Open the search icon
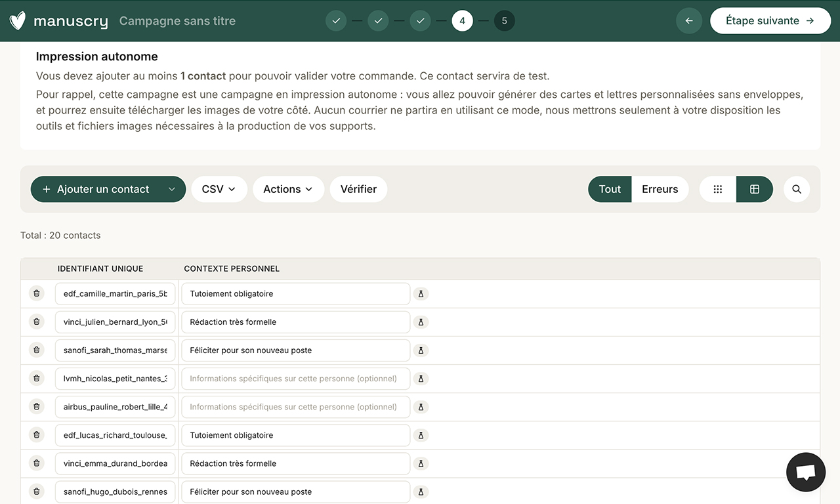 tap(796, 188)
